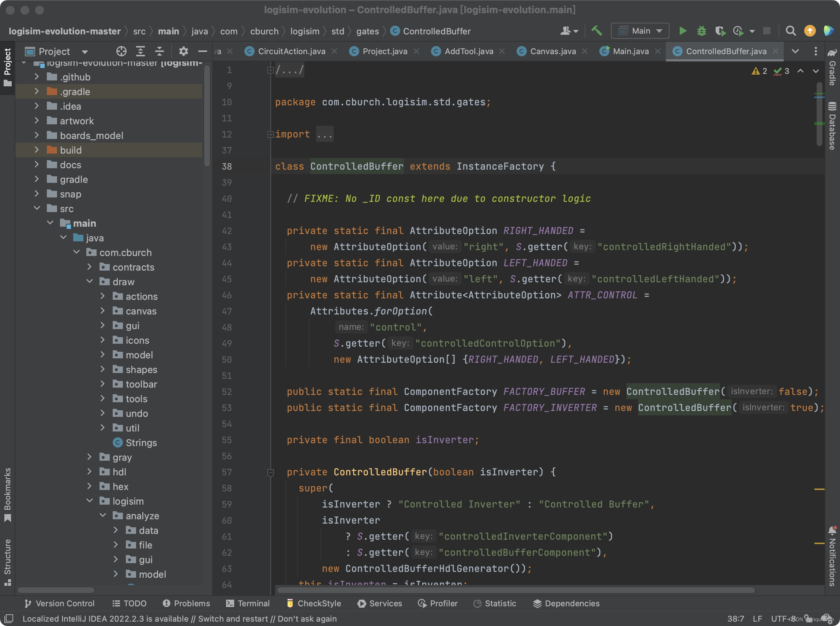Click Switch and restart link
This screenshot has height=626, width=840.
pyautogui.click(x=233, y=618)
